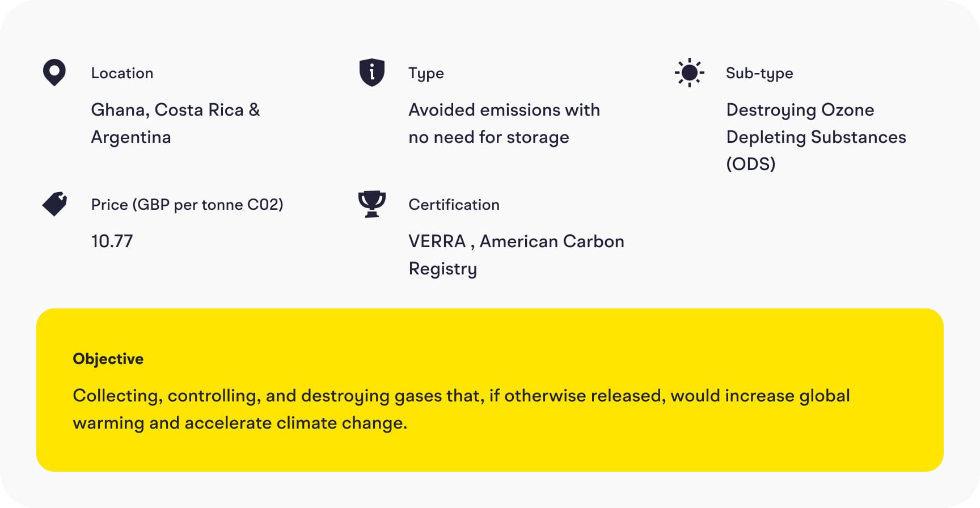Click the trophy icon beside Certification
The height and width of the screenshot is (508, 980).
[x=372, y=204]
